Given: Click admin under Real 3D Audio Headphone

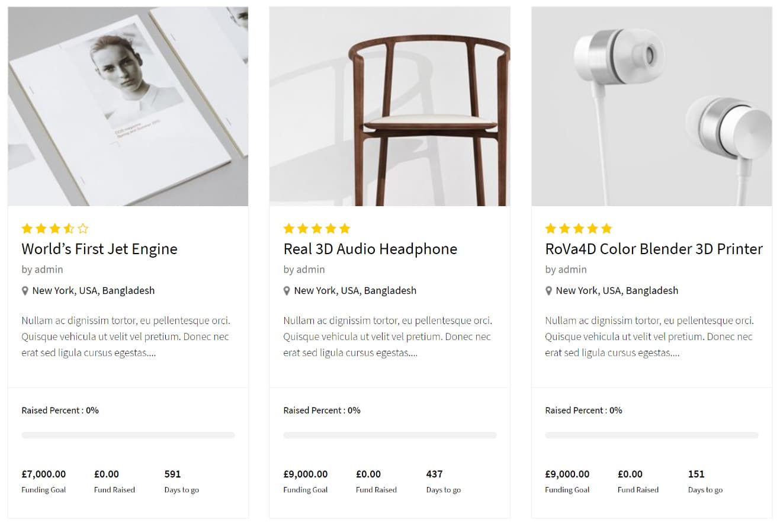Looking at the screenshot, I should (312, 269).
